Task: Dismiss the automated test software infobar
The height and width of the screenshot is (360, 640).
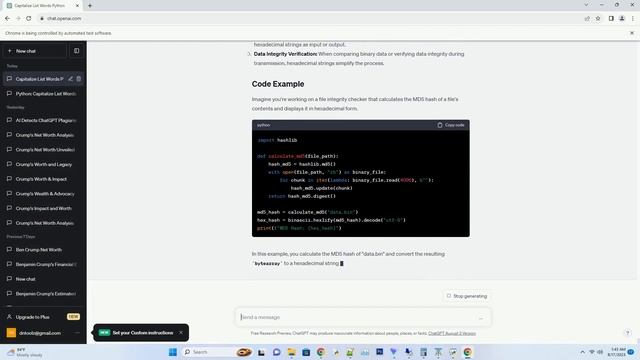Action: [x=632, y=33]
